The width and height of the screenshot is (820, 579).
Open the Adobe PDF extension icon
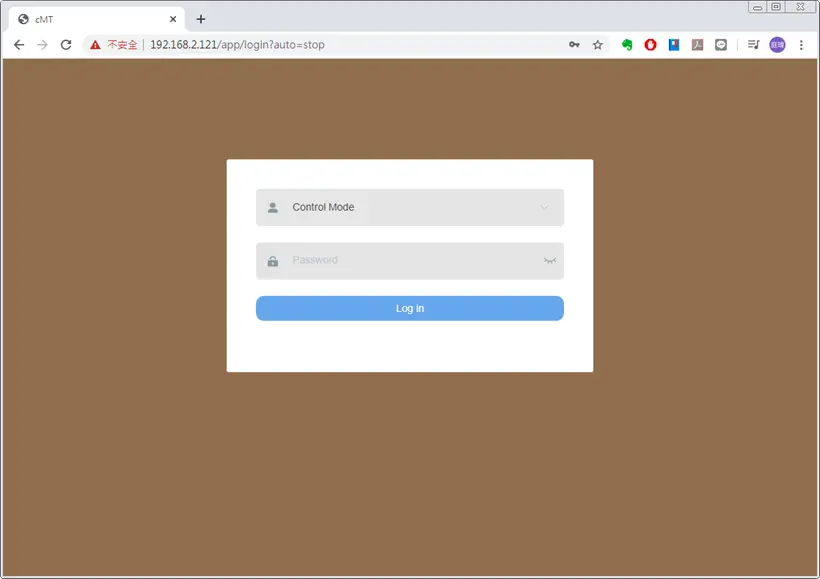pos(697,45)
